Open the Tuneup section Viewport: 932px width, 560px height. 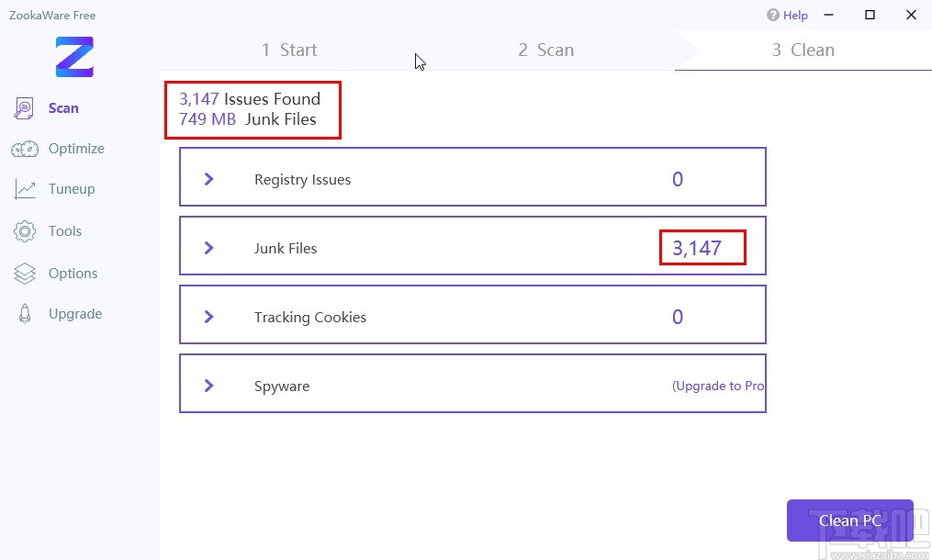coord(72,189)
